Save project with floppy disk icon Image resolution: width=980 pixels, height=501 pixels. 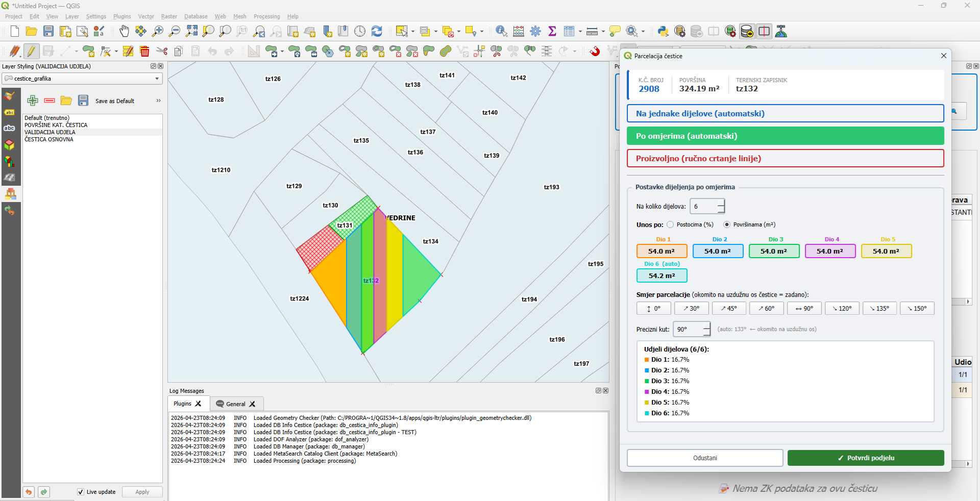click(48, 32)
